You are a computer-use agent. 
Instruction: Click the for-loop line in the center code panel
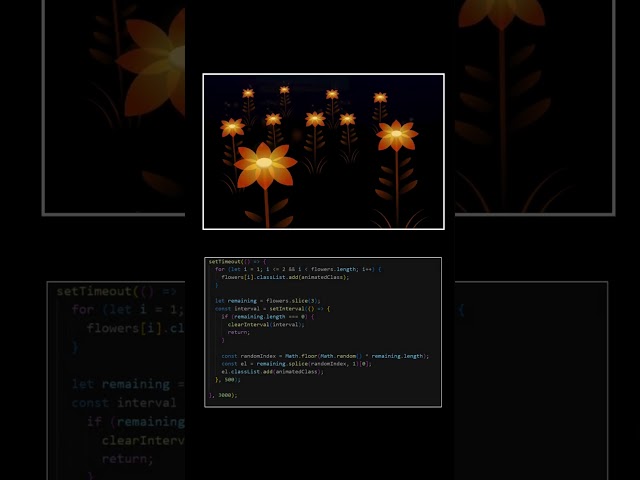(x=298, y=269)
